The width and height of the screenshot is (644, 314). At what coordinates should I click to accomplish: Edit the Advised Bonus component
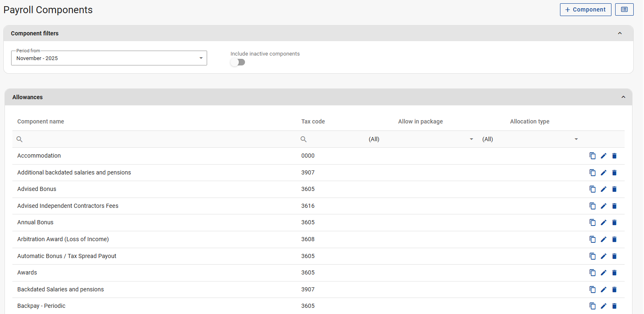click(604, 189)
